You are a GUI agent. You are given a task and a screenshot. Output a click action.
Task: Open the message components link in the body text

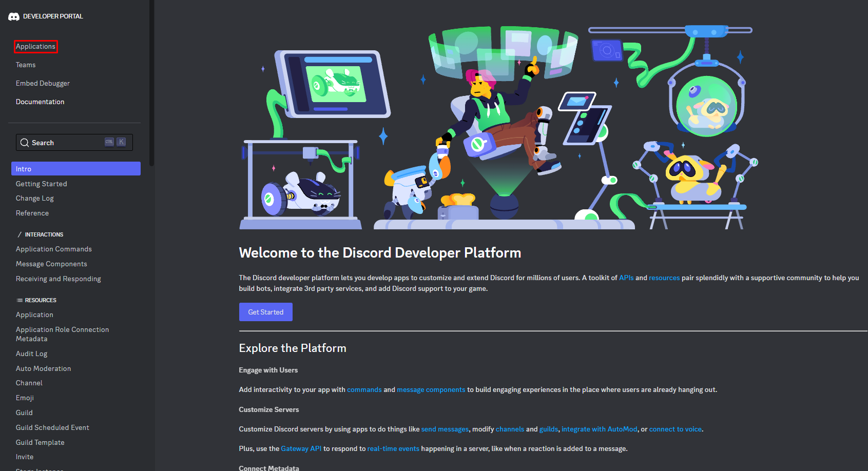click(x=431, y=389)
